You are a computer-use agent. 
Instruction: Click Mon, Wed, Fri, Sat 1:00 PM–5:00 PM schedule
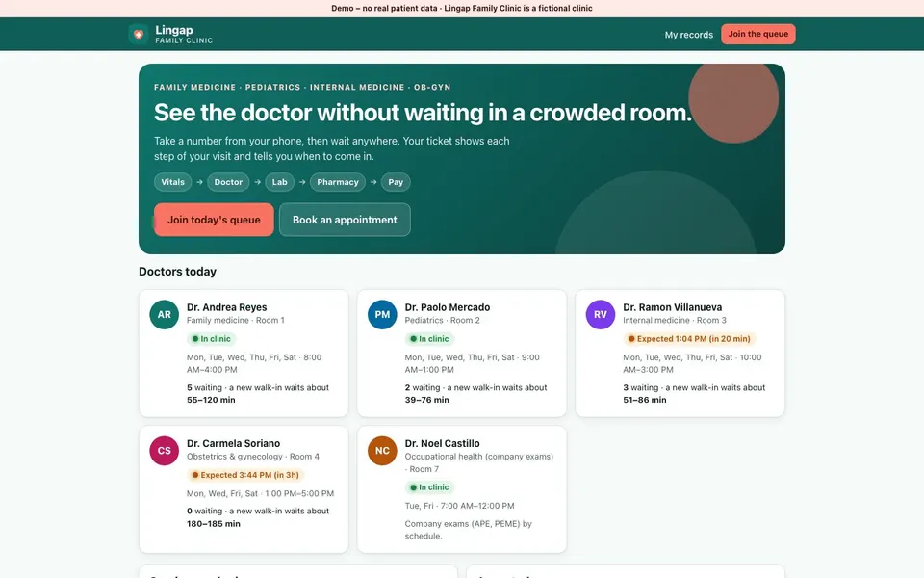tap(261, 493)
